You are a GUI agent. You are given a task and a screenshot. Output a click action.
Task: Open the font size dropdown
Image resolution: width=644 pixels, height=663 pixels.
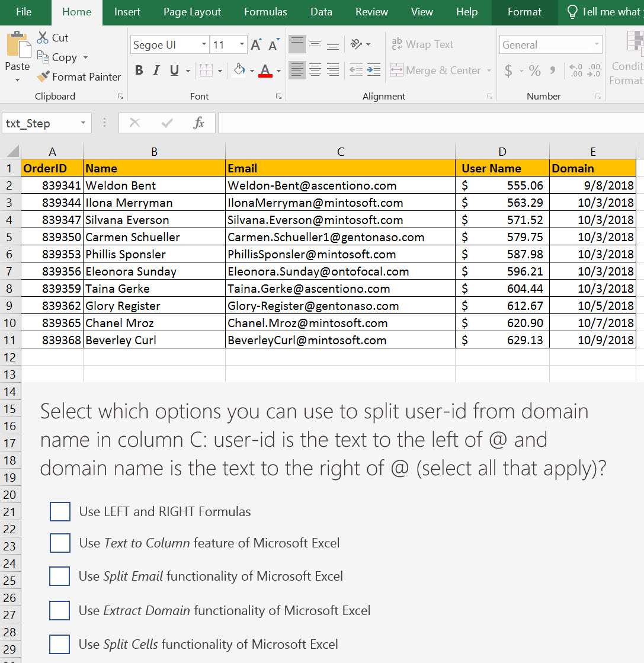242,44
